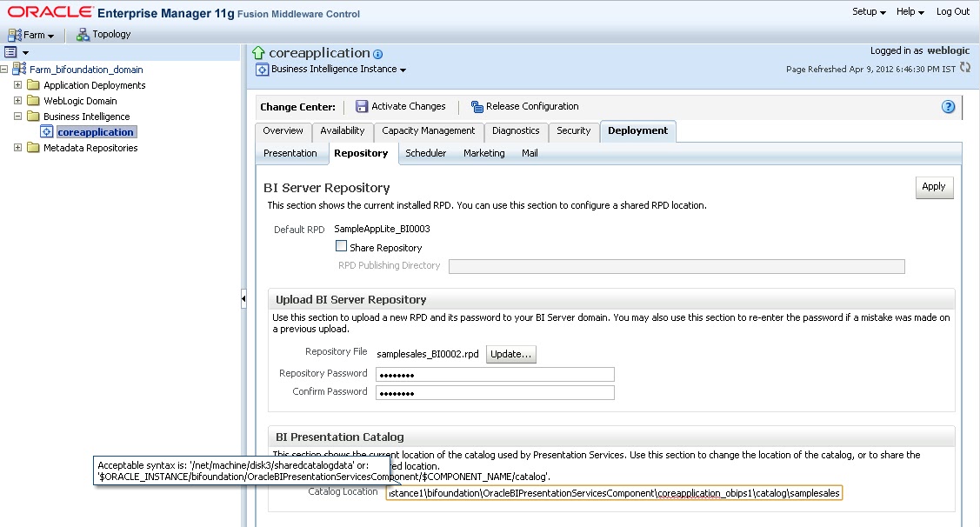Viewport: 980px width, 527px height.
Task: Collapse the Farm_bifoundation_domain node
Action: tap(6, 69)
